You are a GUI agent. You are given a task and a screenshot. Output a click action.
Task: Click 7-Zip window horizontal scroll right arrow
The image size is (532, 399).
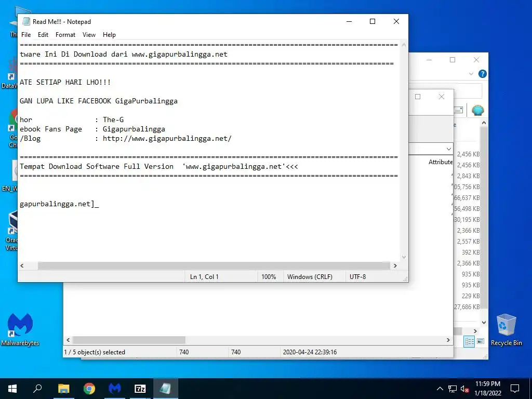(x=448, y=340)
